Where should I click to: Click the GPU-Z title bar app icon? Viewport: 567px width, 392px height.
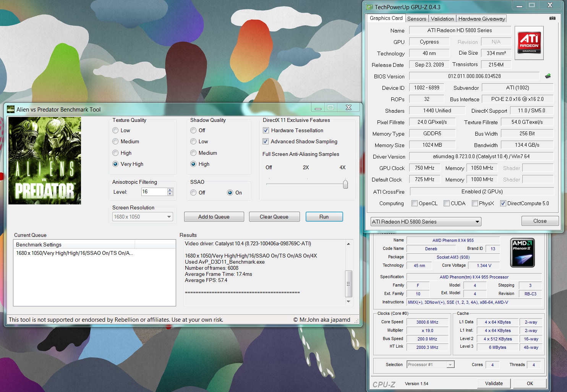pyautogui.click(x=369, y=7)
